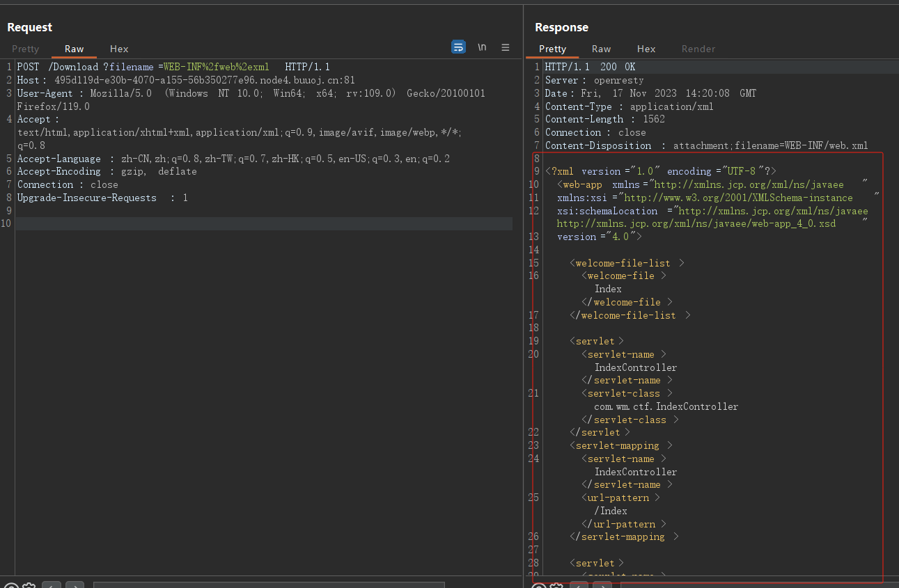899x588 pixels.
Task: Click the closing </servlet-mapping> tag
Action: 624,537
